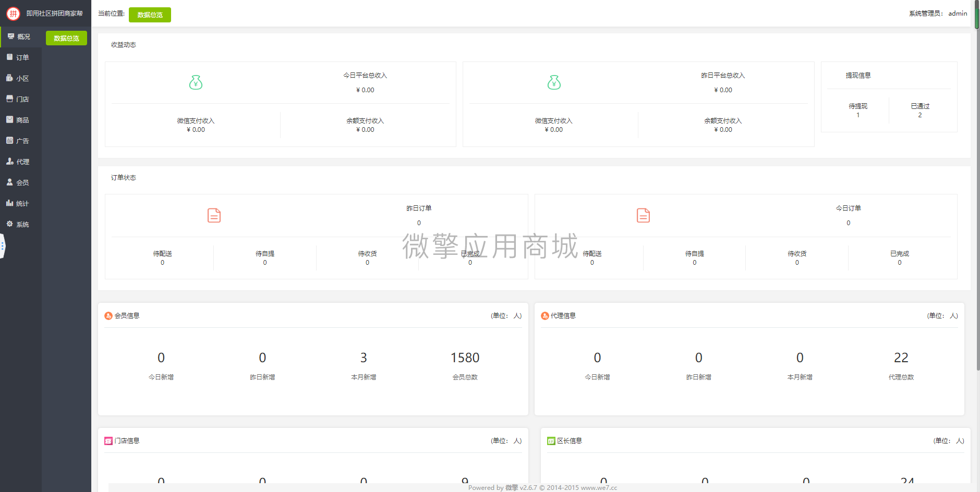This screenshot has width=980, height=492.
Task: Open the 代理 agent sidebar icon
Action: [x=9, y=162]
